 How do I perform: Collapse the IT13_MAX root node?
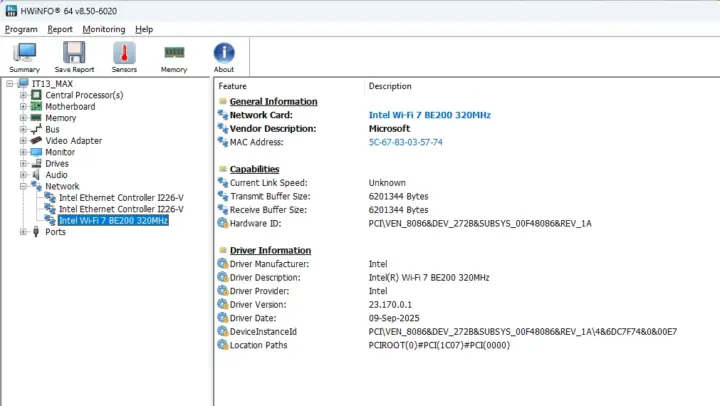(10, 84)
